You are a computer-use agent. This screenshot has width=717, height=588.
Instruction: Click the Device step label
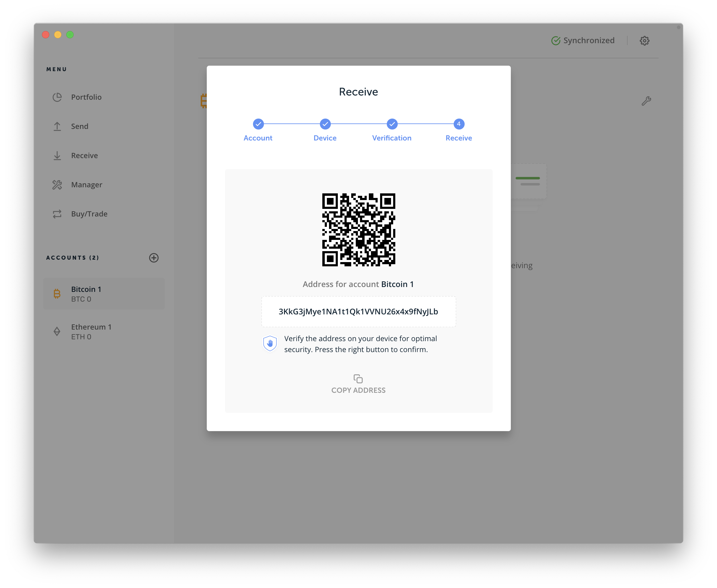(325, 138)
